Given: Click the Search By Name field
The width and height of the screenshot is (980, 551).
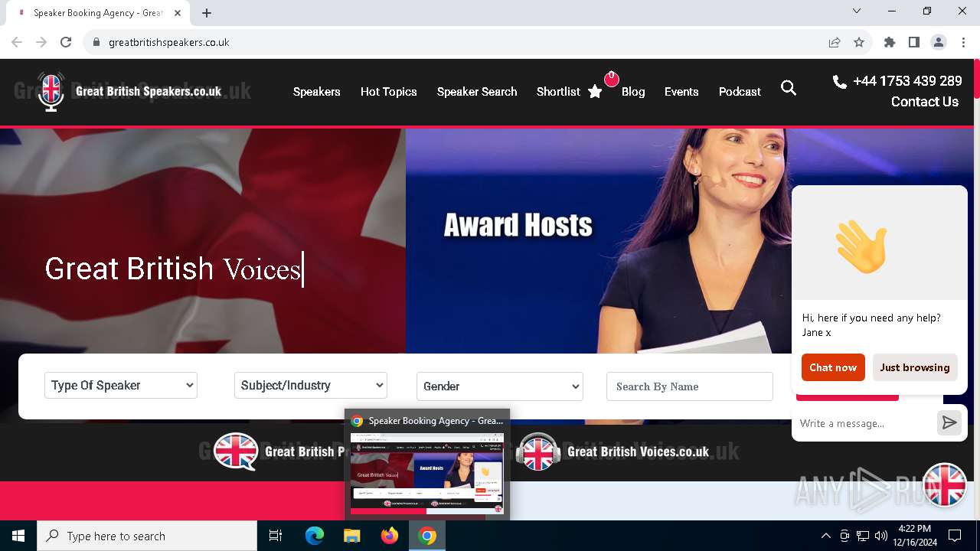Looking at the screenshot, I should (690, 386).
